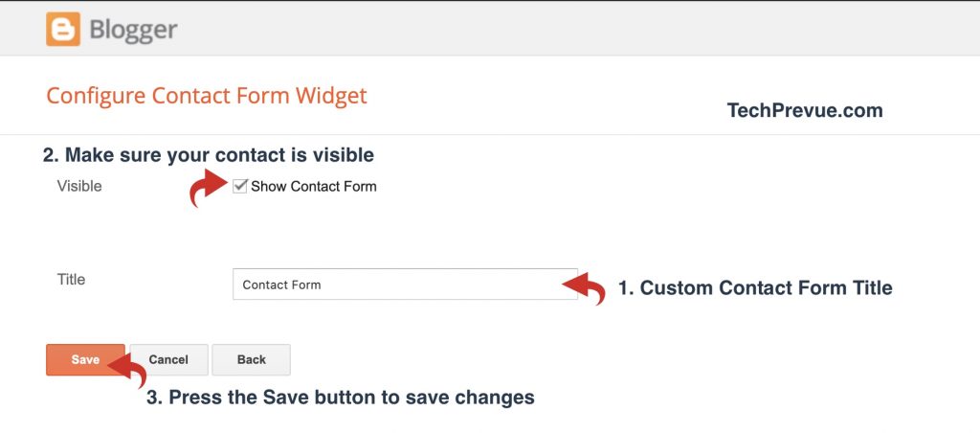
Task: Click the 'Contact Form' text inside title box
Action: 281,285
